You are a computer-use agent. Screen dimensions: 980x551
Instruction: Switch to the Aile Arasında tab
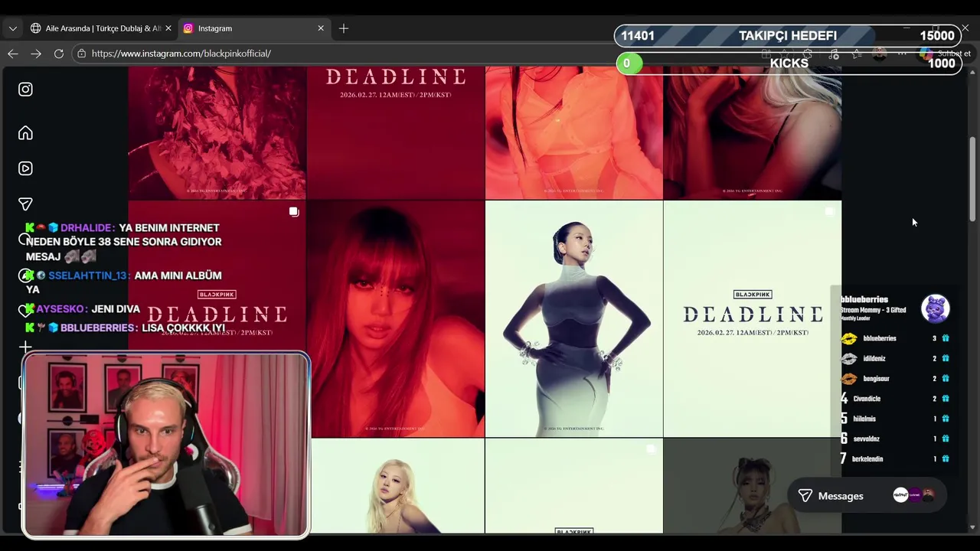[101, 28]
